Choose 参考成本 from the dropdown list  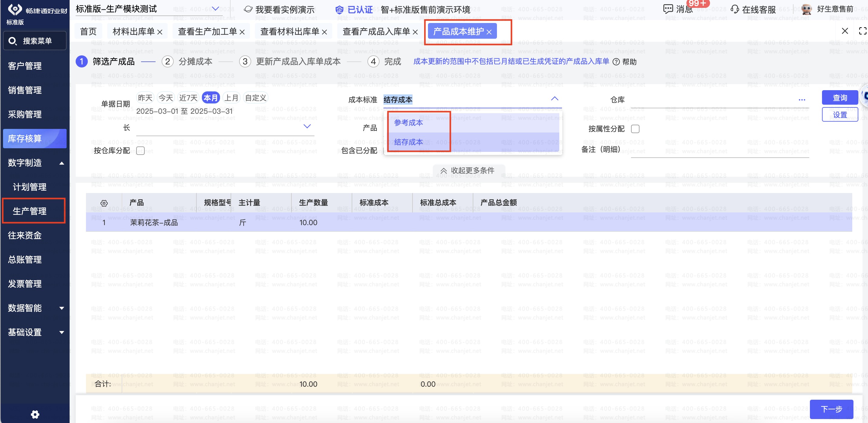(473, 123)
